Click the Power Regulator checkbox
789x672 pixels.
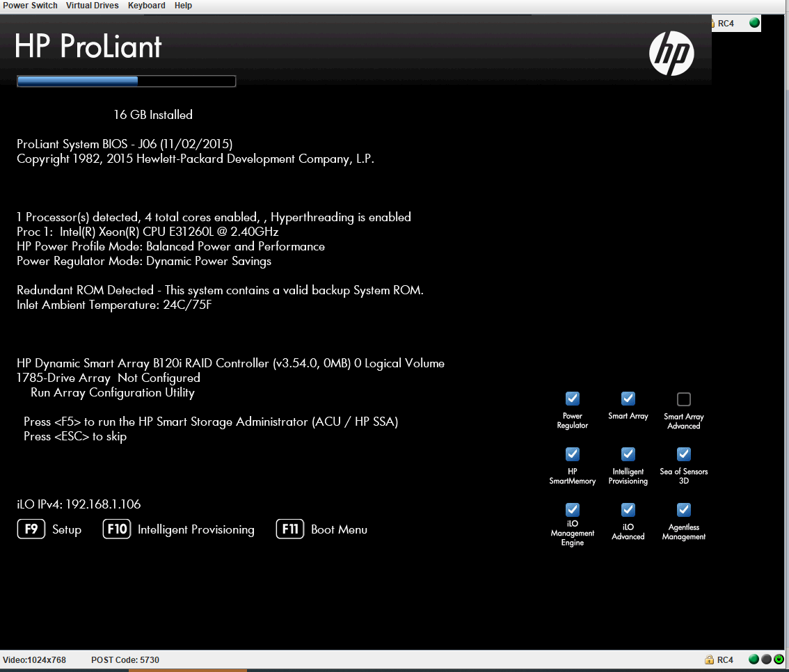[572, 399]
